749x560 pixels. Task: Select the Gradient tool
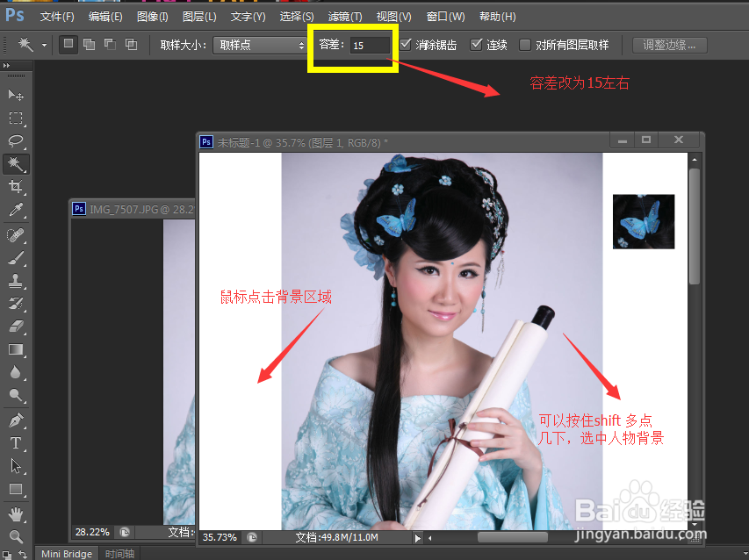pos(17,349)
